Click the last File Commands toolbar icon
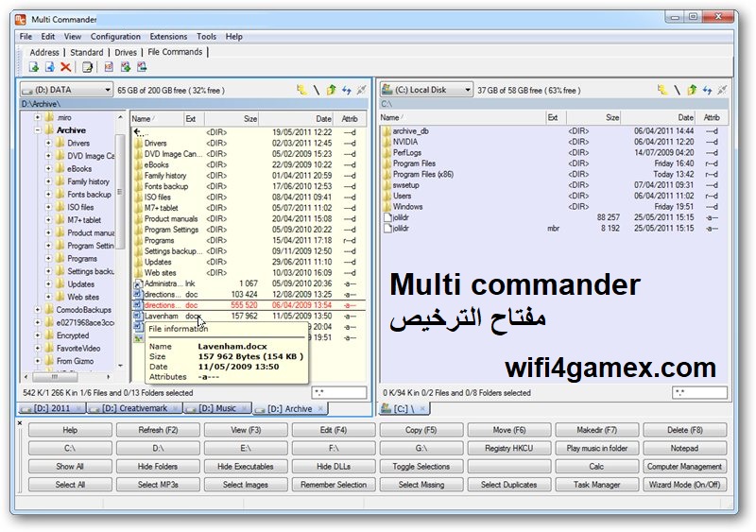This screenshot has height=532, width=756. pos(142,67)
